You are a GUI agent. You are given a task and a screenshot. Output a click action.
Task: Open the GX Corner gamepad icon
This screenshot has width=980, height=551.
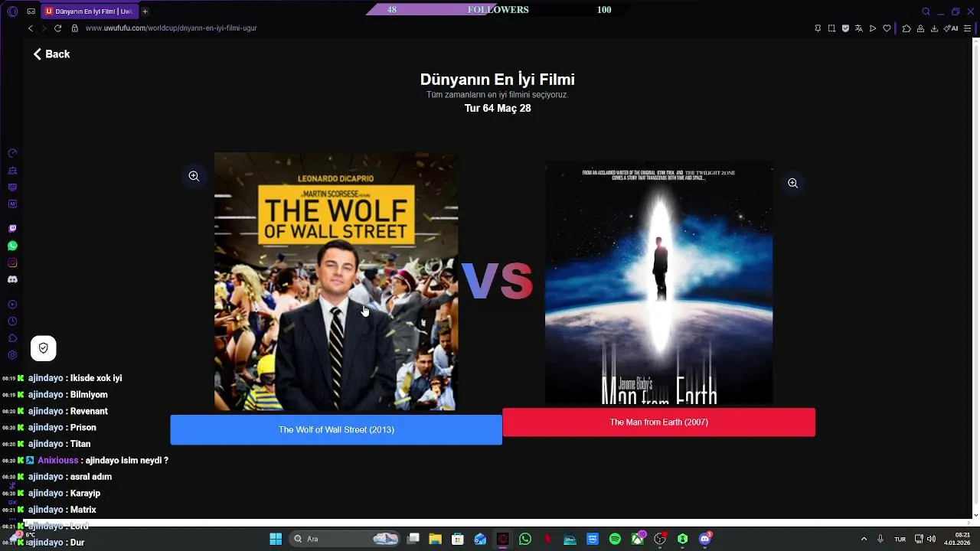tap(31, 11)
